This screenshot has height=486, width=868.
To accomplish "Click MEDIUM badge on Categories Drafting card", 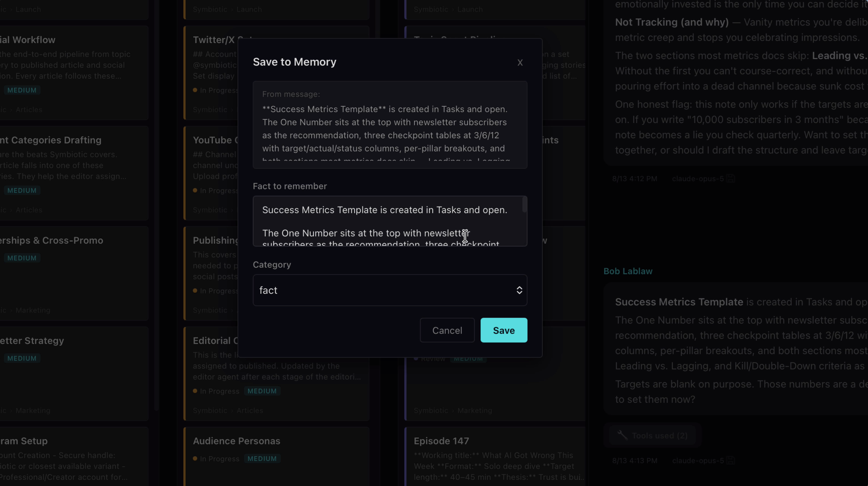I will (22, 190).
